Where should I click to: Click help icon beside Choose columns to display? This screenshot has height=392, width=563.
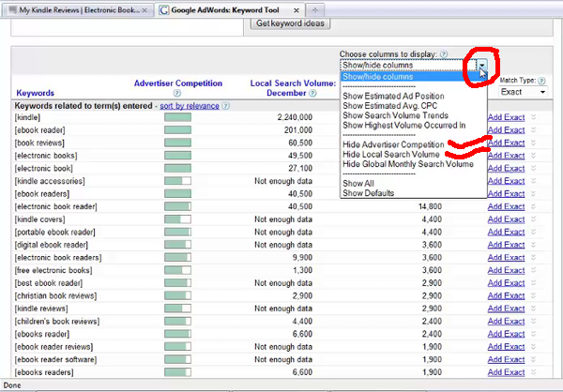444,54
